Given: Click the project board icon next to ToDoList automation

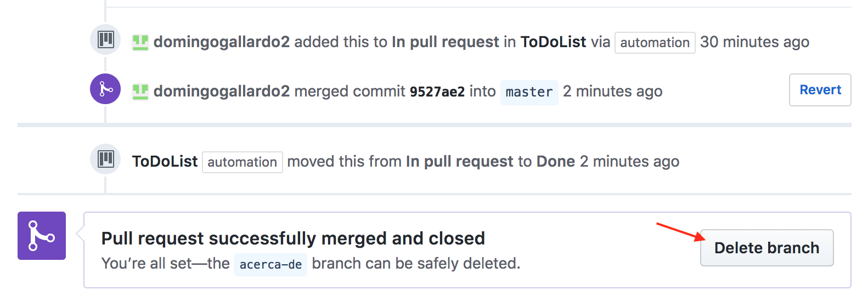Looking at the screenshot, I should [105, 159].
